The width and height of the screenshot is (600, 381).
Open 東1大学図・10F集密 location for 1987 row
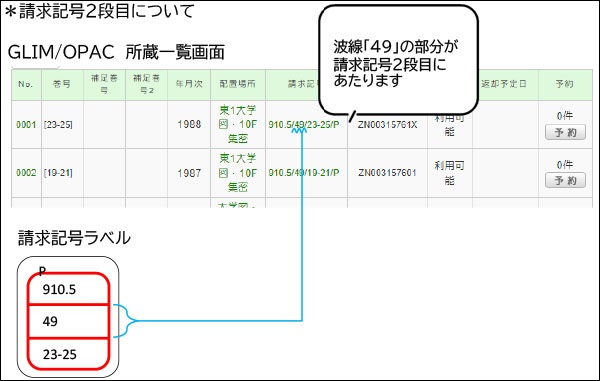click(238, 173)
